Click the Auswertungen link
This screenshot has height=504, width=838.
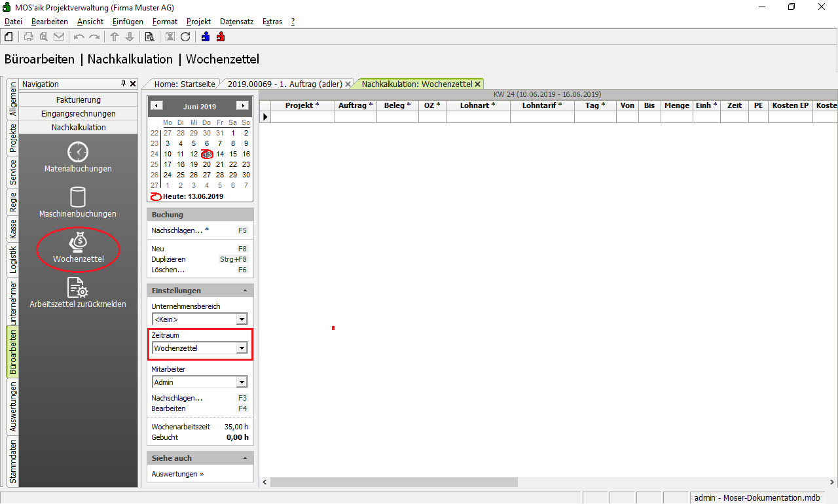pyautogui.click(x=177, y=474)
